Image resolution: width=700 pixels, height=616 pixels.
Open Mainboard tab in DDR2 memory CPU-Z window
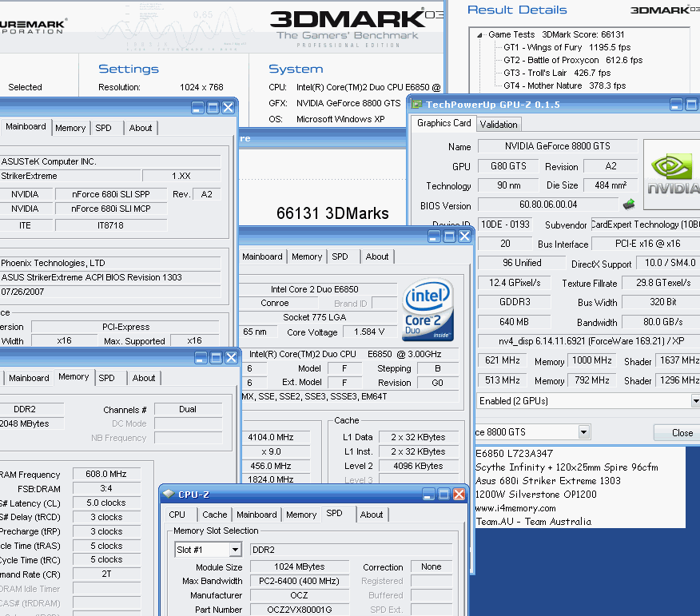[29, 378]
